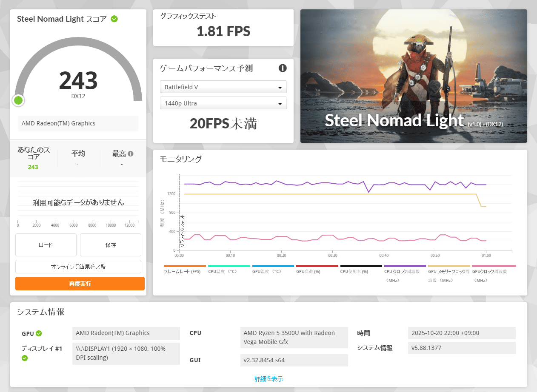This screenshot has height=392, width=537.
Task: Toggle the フレームレート (FPS) legend series
Action: coord(182,271)
